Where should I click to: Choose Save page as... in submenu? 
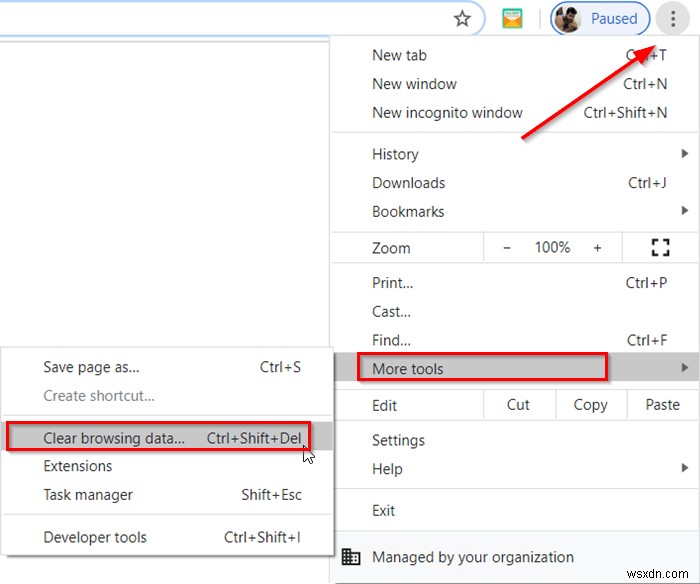tap(168, 367)
